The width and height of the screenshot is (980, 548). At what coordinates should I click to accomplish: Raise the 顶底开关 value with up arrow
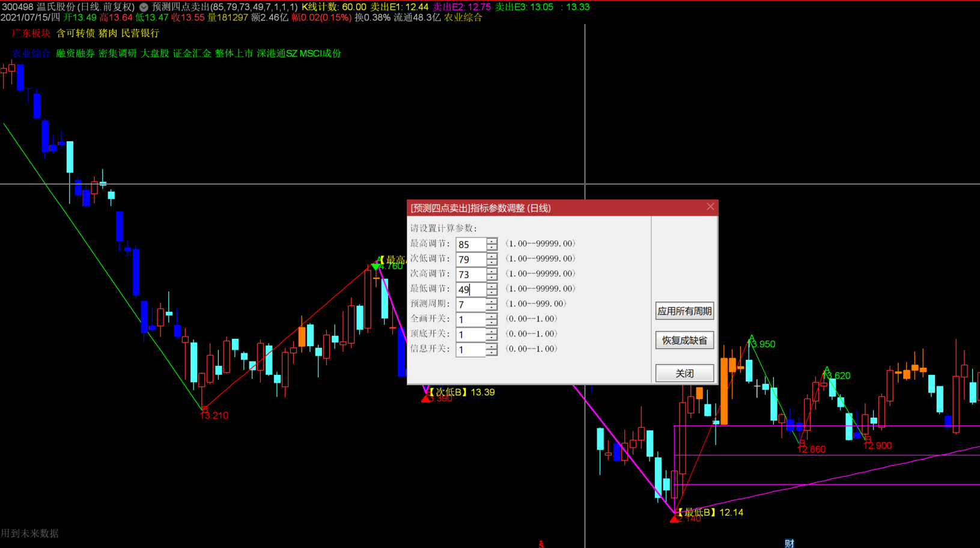(492, 331)
